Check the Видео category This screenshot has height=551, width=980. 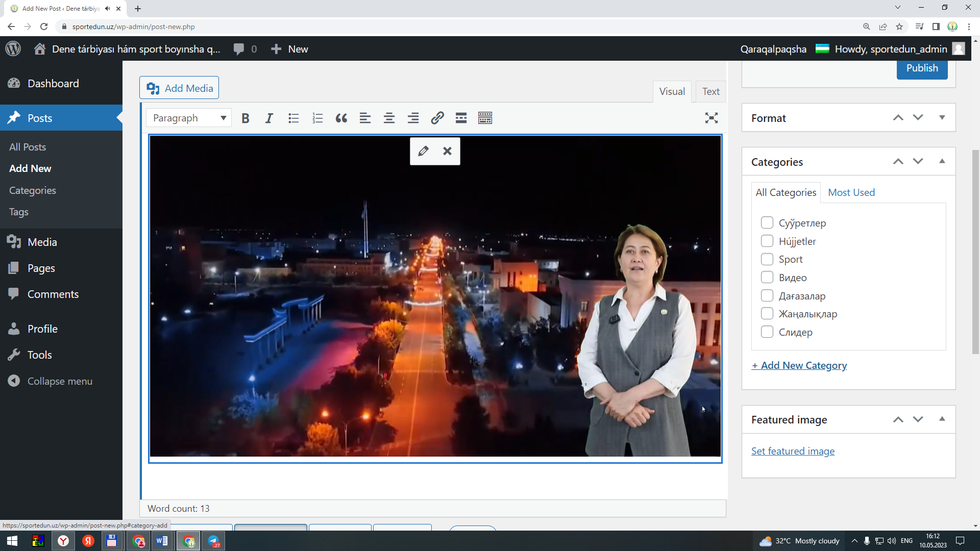[x=767, y=278]
